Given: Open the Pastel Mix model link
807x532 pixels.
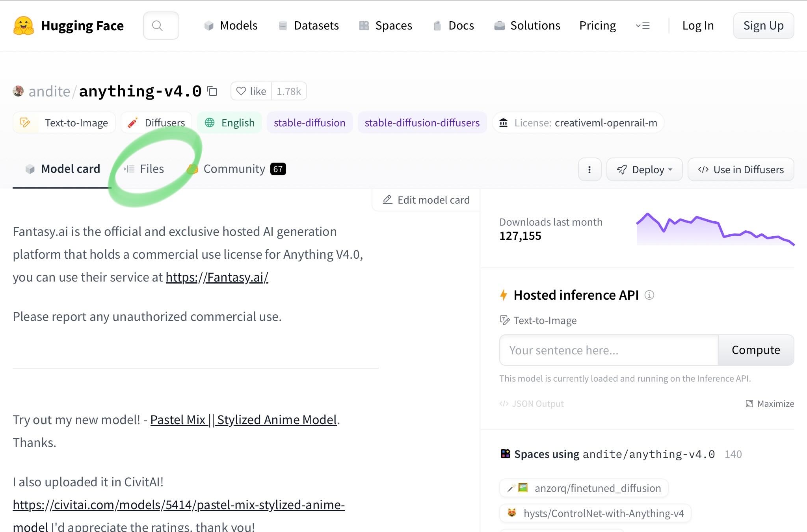Looking at the screenshot, I should [x=243, y=420].
